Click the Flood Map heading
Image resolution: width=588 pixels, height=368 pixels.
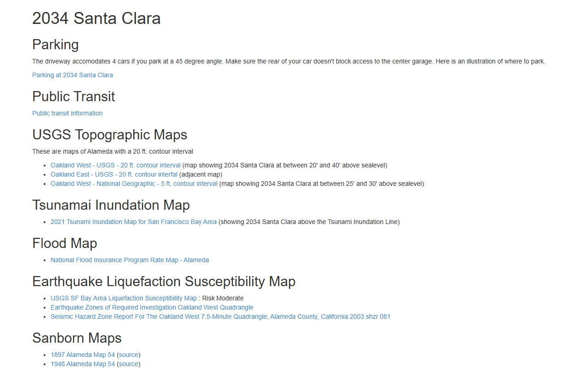pyautogui.click(x=65, y=243)
